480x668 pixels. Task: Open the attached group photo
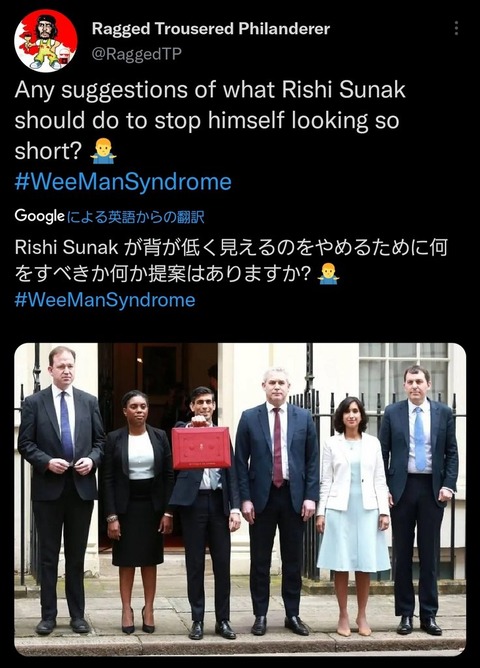pyautogui.click(x=240, y=499)
